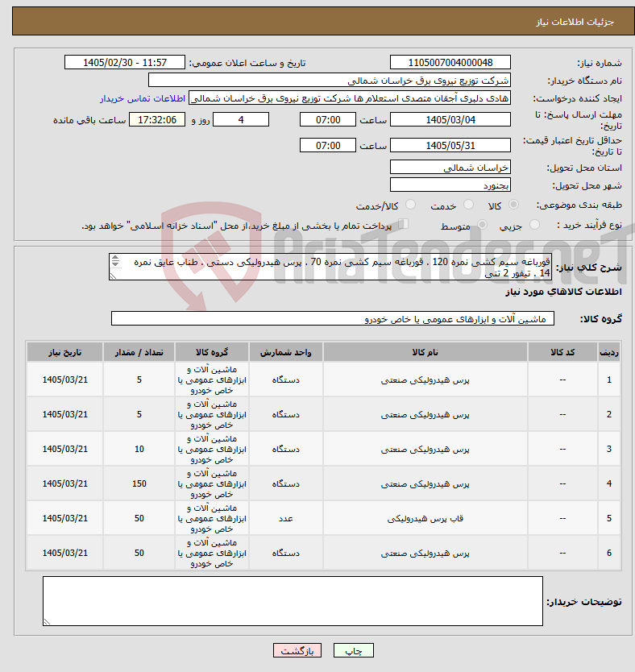Click the quantity 10 in row 3
635x672 pixels.
point(139,449)
